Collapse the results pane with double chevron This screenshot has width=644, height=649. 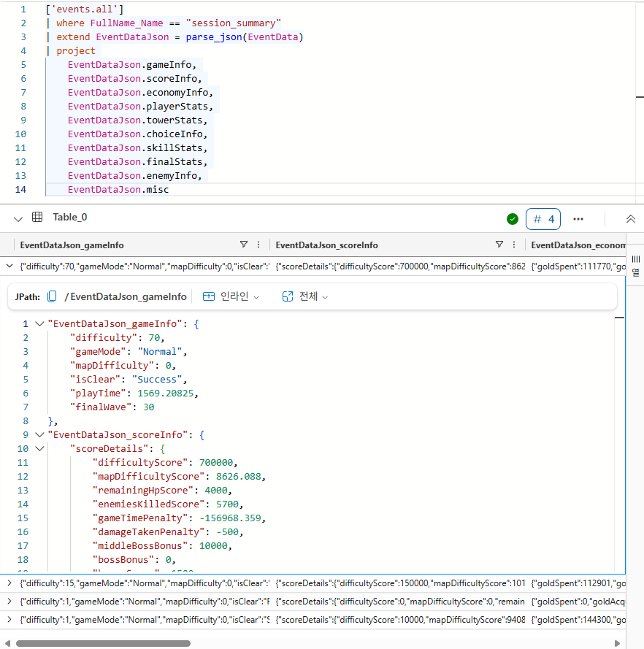click(x=631, y=219)
